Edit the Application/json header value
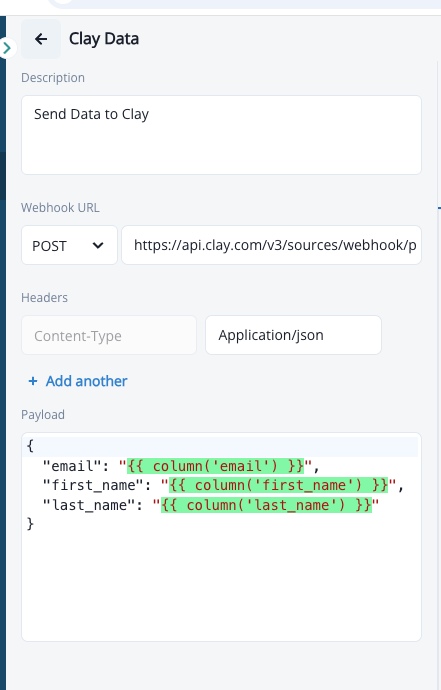The width and height of the screenshot is (441, 690). point(293,335)
